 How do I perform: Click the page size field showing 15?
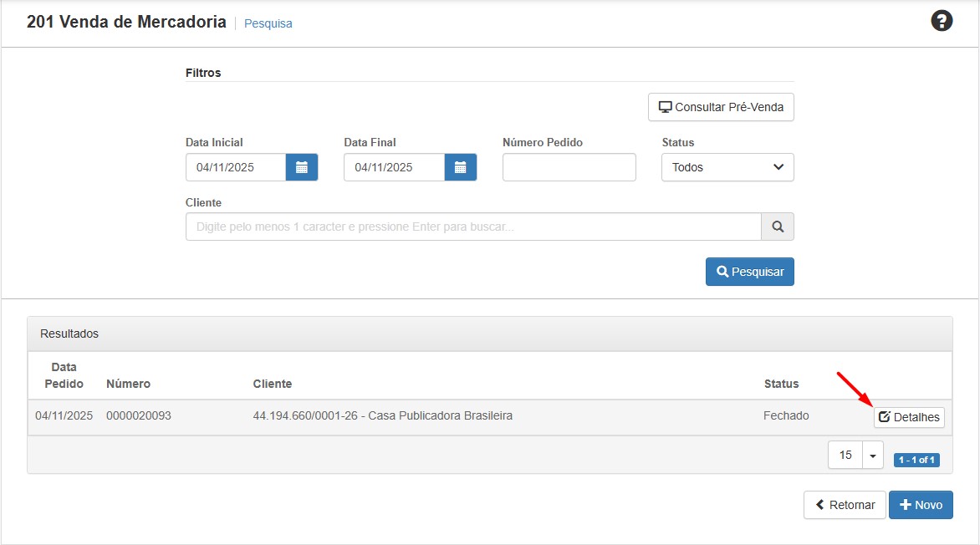tap(845, 456)
